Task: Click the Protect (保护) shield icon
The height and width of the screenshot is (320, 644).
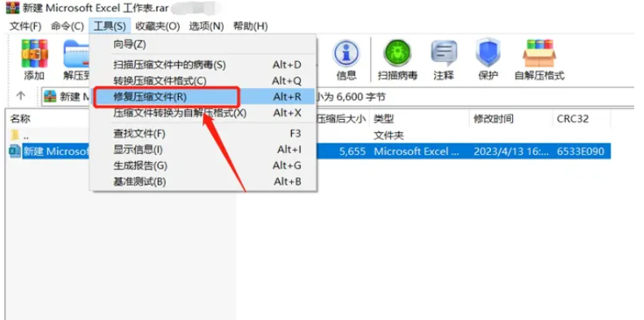Action: (488, 53)
